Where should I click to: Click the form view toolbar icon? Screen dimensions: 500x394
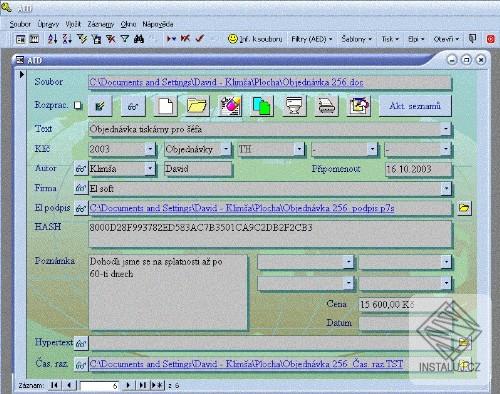point(21,39)
